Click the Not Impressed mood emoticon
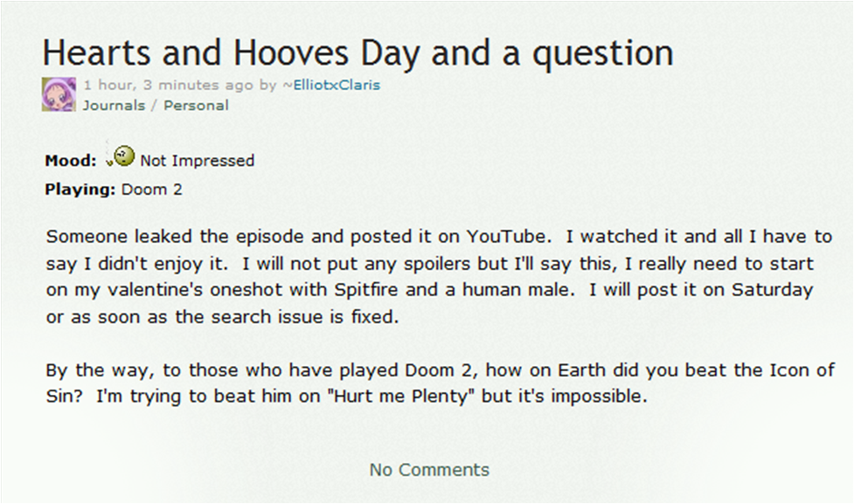 point(123,157)
